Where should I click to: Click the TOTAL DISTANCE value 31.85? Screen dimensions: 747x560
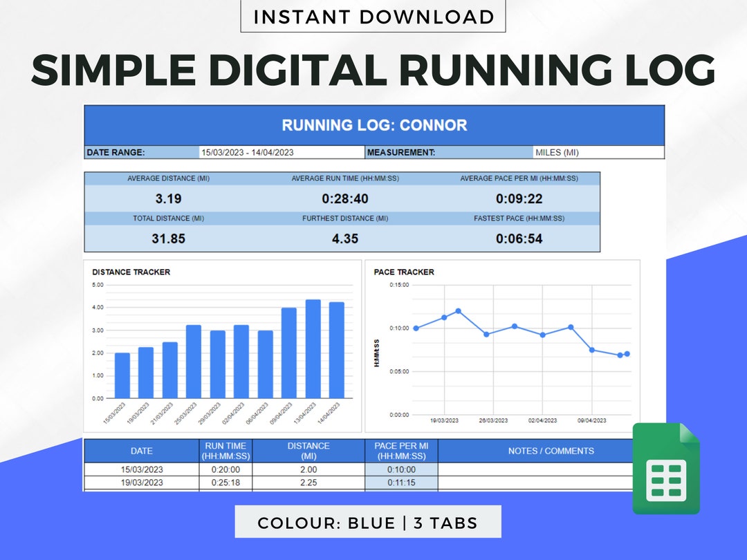click(x=169, y=239)
